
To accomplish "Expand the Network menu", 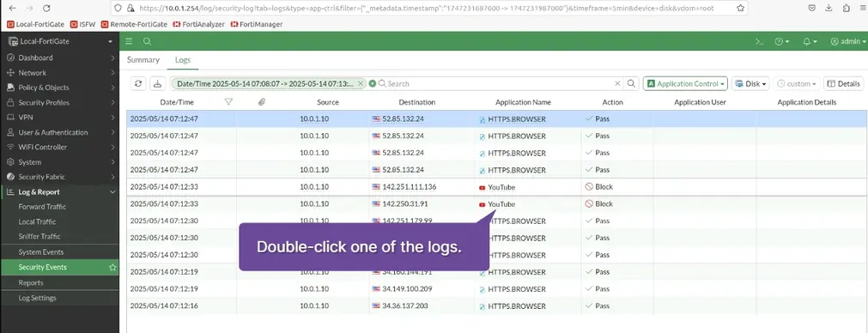I will click(x=59, y=72).
